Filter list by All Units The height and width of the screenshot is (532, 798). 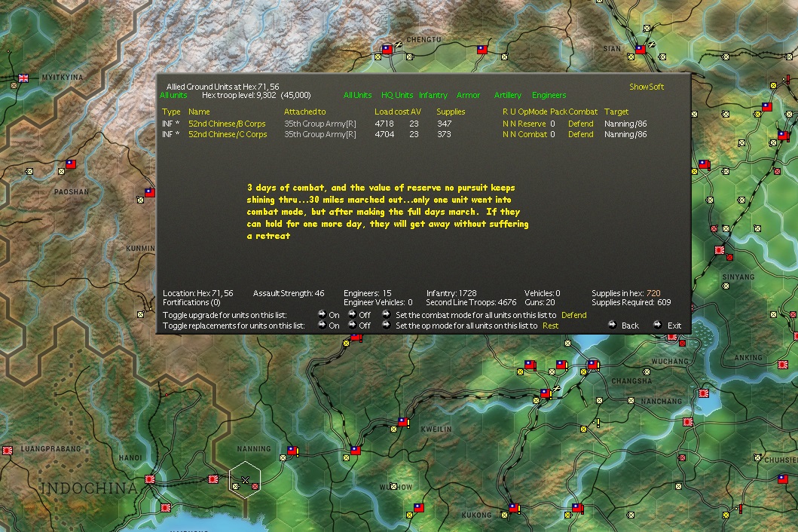(x=357, y=95)
